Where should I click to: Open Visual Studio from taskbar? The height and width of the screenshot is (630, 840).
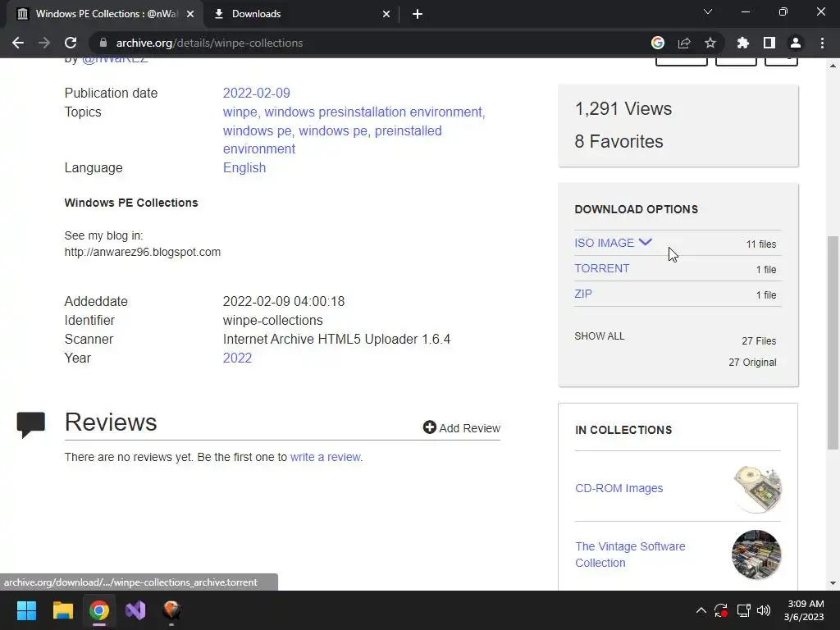point(135,610)
